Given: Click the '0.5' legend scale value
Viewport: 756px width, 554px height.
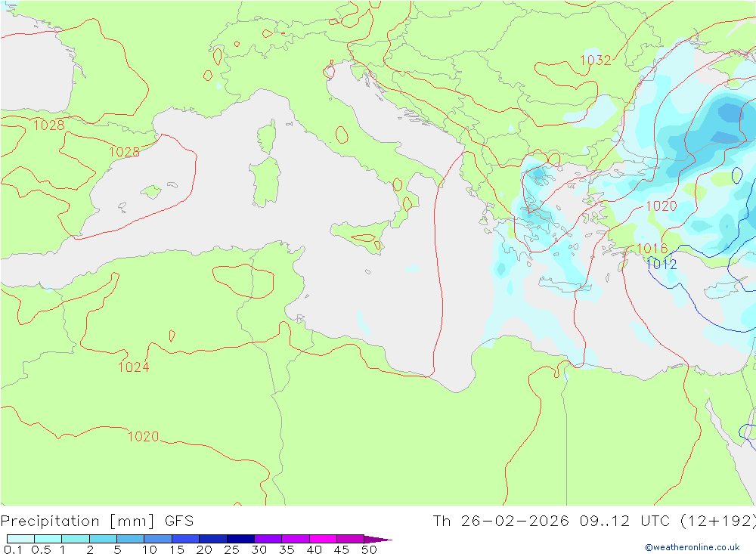Looking at the screenshot, I should coord(41,549).
